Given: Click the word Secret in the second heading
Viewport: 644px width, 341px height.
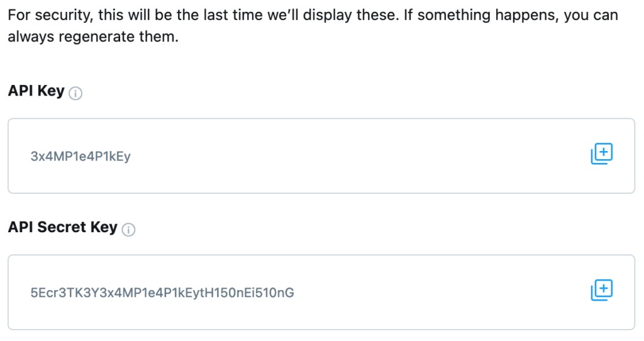Looking at the screenshot, I should 62,227.
